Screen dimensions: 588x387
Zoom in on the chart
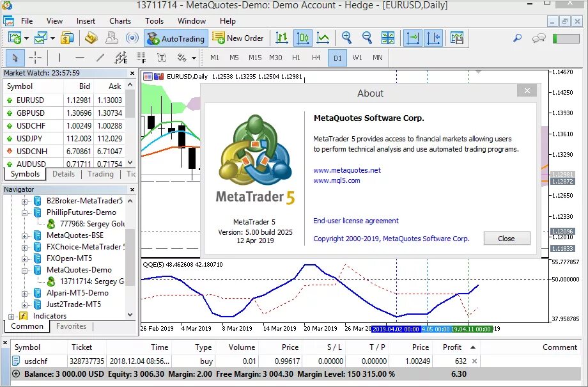point(347,38)
